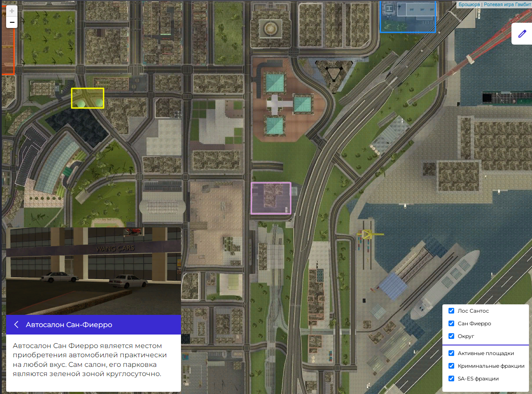This screenshot has width=532, height=394.
Task: Go back using the arrow beside Автосалон Сан-Фиерро
Action: 16,324
